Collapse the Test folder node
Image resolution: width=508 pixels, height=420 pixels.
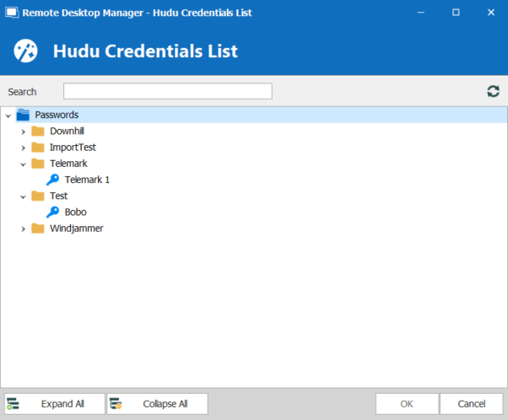click(x=24, y=196)
